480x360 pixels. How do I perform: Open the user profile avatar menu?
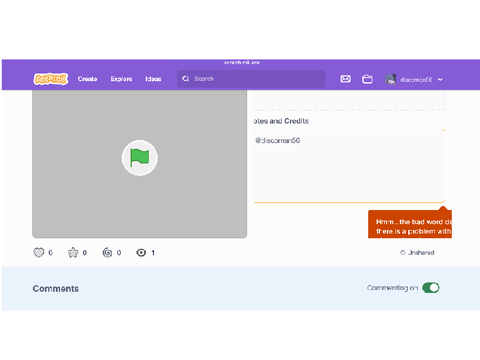point(391,79)
